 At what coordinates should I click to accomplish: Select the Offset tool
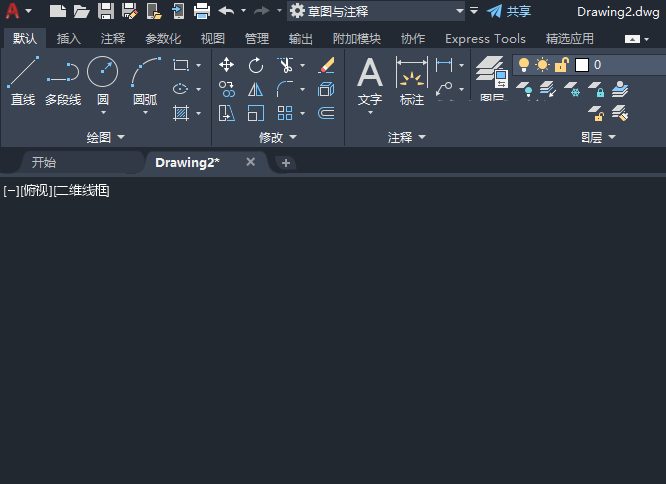click(326, 113)
